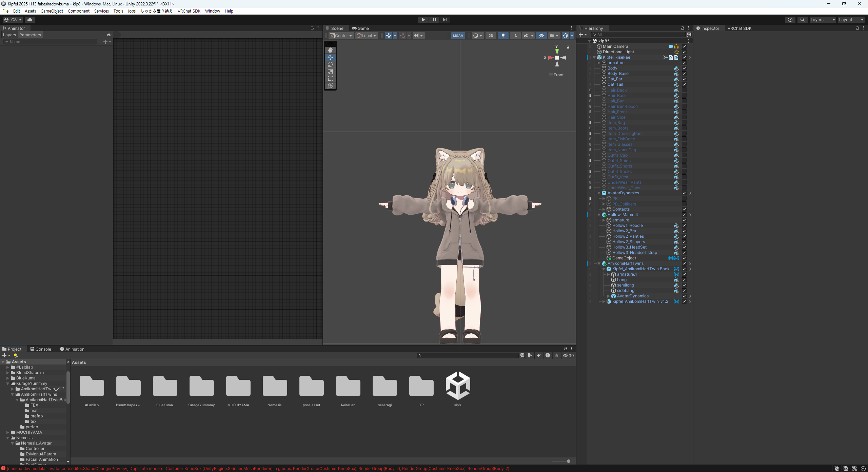868x472 pixels.
Task: Open the Undo History icon
Action: point(790,20)
